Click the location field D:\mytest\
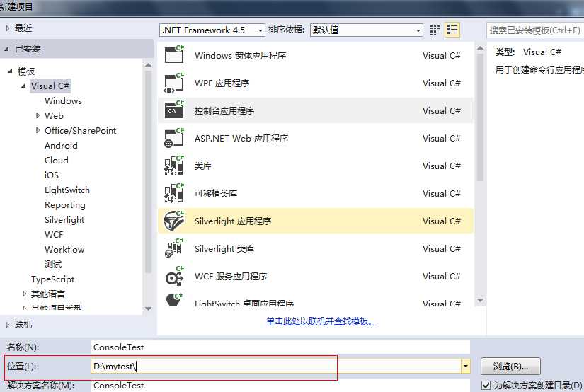 (x=276, y=367)
